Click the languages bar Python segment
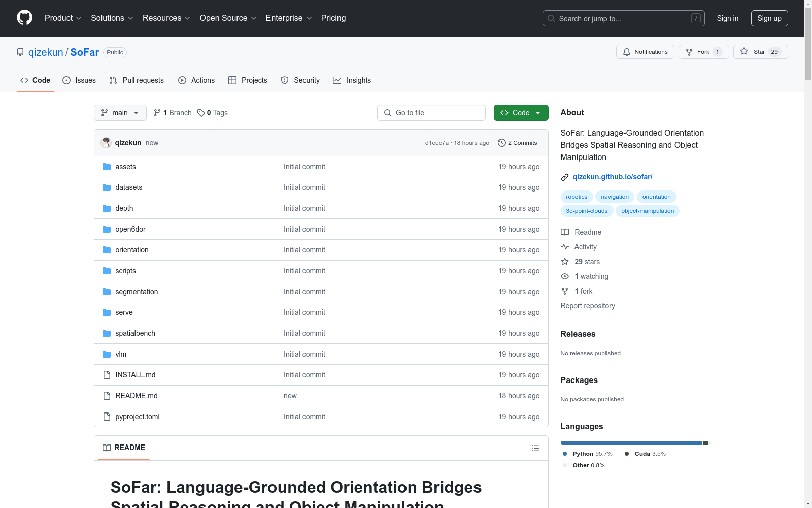This screenshot has width=812, height=508. (x=631, y=443)
